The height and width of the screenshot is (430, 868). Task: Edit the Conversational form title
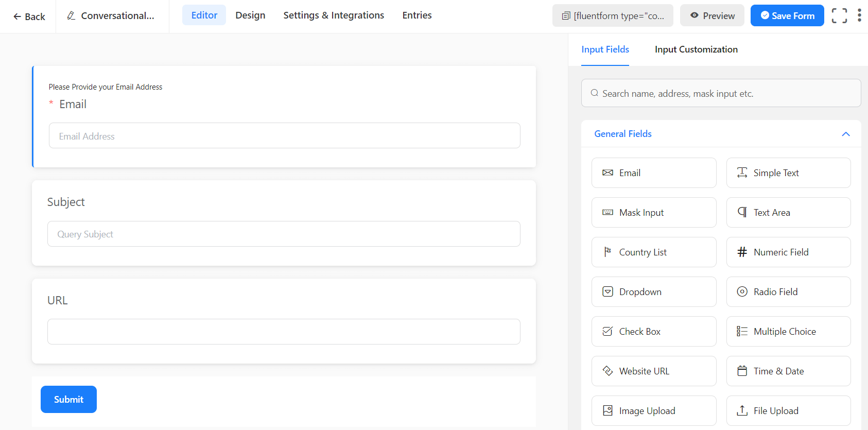pos(112,16)
